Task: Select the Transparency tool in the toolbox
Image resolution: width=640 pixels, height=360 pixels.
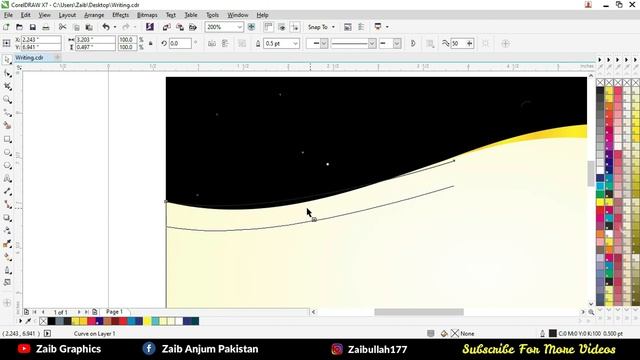Action: (x=7, y=231)
